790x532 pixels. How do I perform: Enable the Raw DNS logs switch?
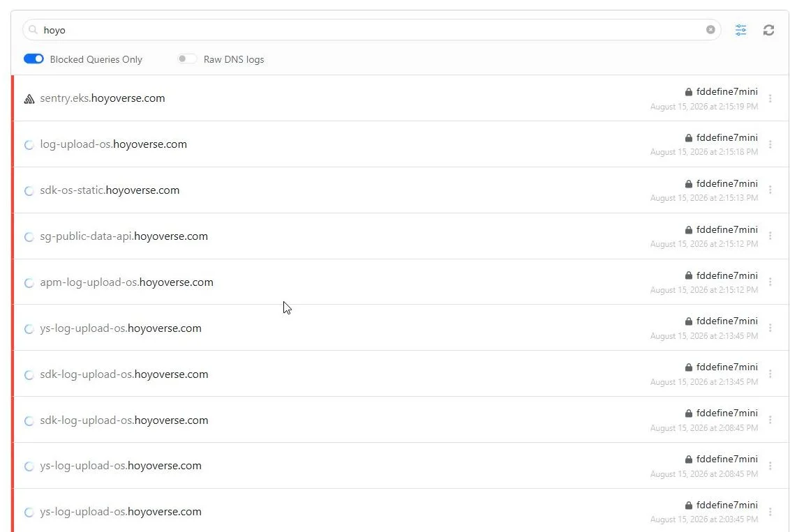pyautogui.click(x=187, y=59)
